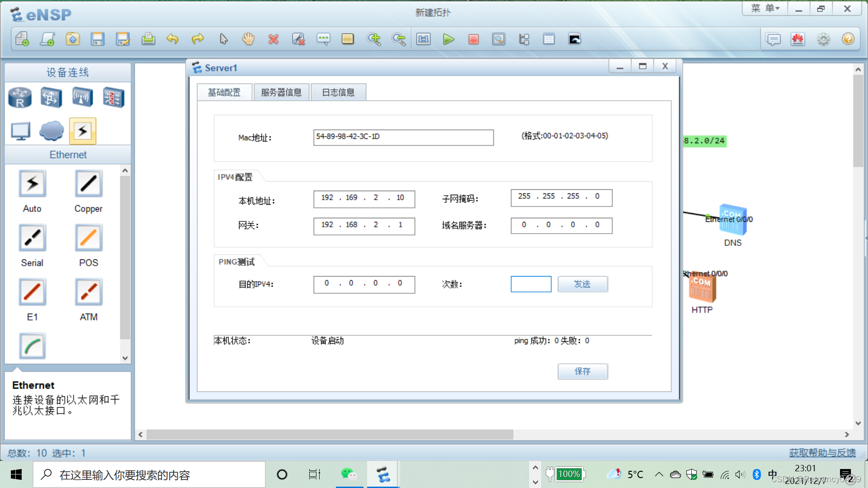The width and height of the screenshot is (868, 488).
Task: Click the Undo arrow in toolbar
Action: coord(172,39)
